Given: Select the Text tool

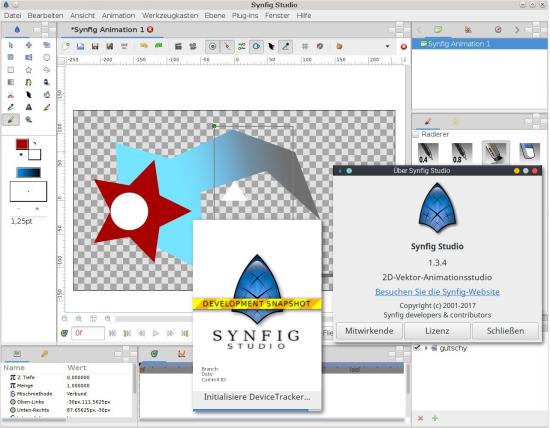Looking at the screenshot, I should click(x=29, y=107).
